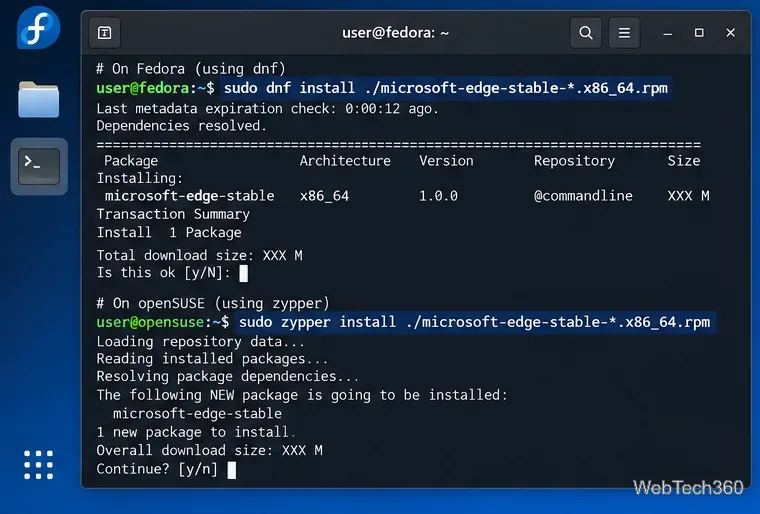Viewport: 760px width, 514px height.
Task: Click the 'sudo zypper install' command line
Action: (x=475, y=321)
